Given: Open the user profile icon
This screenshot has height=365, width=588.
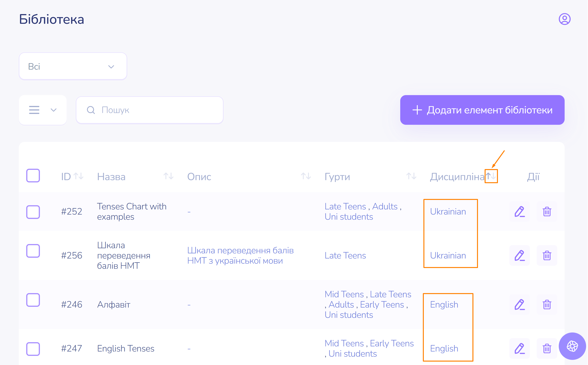Looking at the screenshot, I should 564,19.
